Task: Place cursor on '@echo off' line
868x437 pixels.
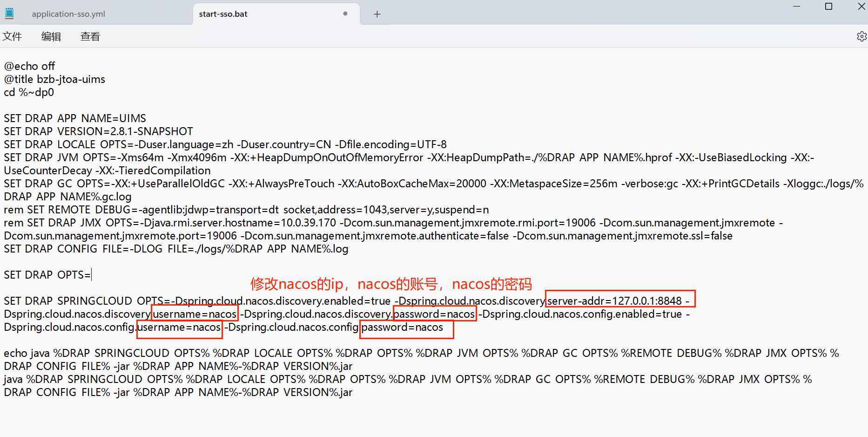Action: tap(29, 66)
